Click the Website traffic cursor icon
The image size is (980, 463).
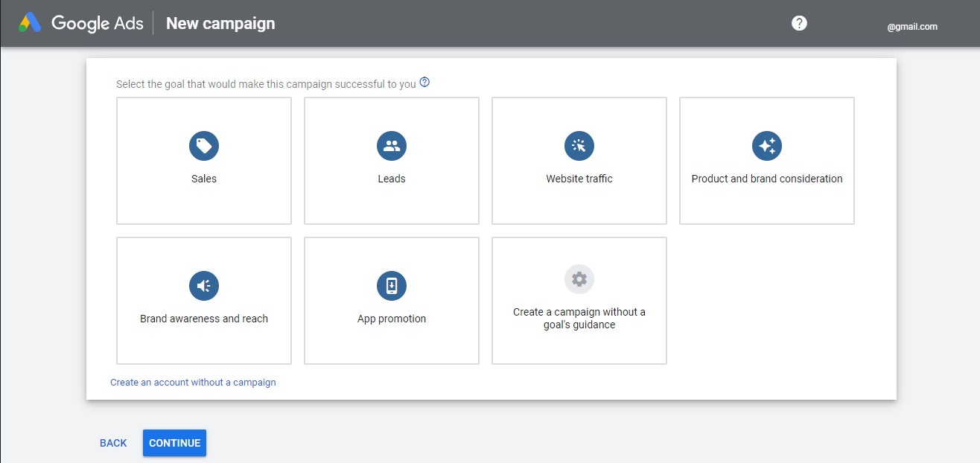coord(579,146)
